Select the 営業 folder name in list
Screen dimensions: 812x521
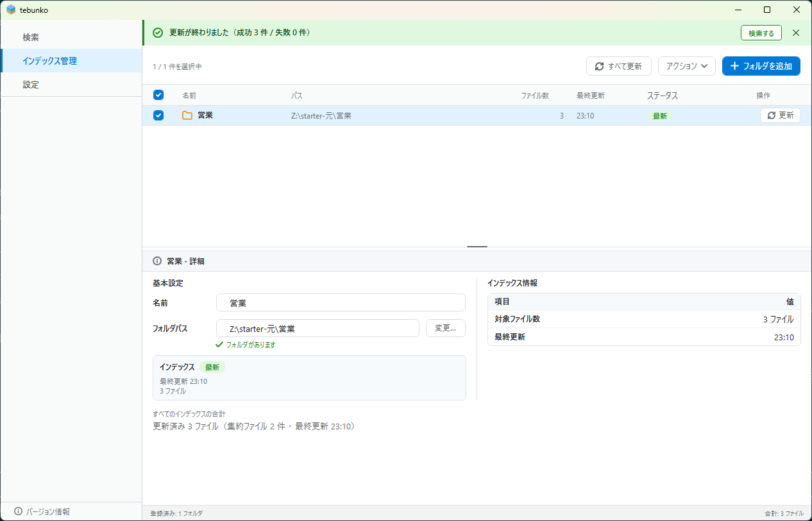(x=205, y=115)
